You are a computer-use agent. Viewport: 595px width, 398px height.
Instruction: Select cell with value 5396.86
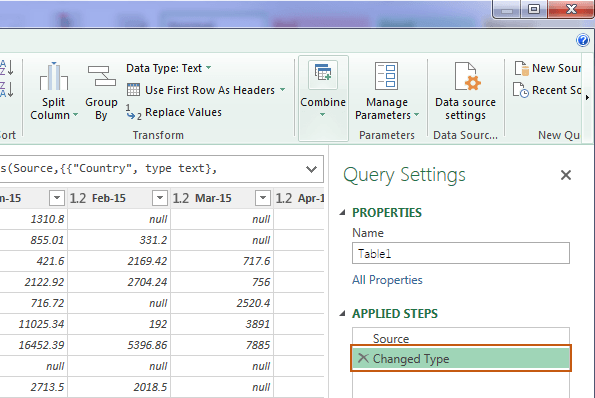(x=119, y=345)
